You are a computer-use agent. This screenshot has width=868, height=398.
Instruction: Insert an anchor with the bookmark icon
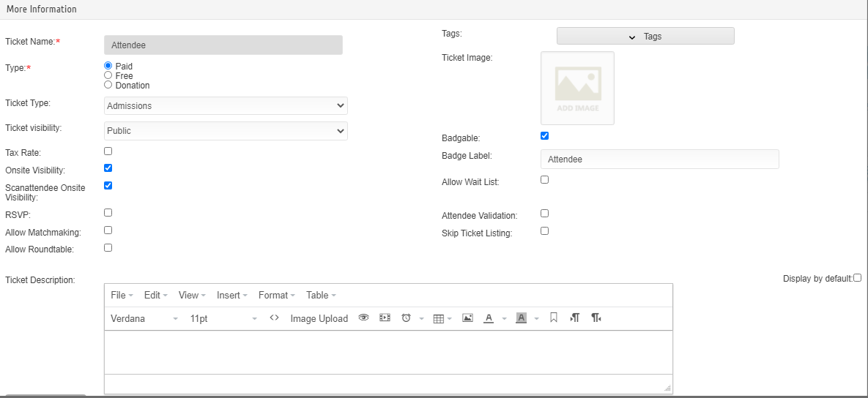coord(553,318)
